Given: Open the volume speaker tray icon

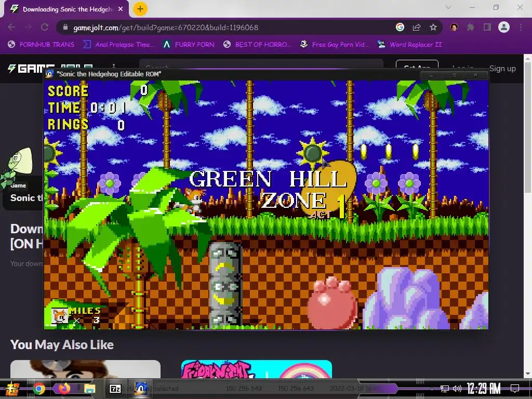Looking at the screenshot, I should pyautogui.click(x=457, y=389).
